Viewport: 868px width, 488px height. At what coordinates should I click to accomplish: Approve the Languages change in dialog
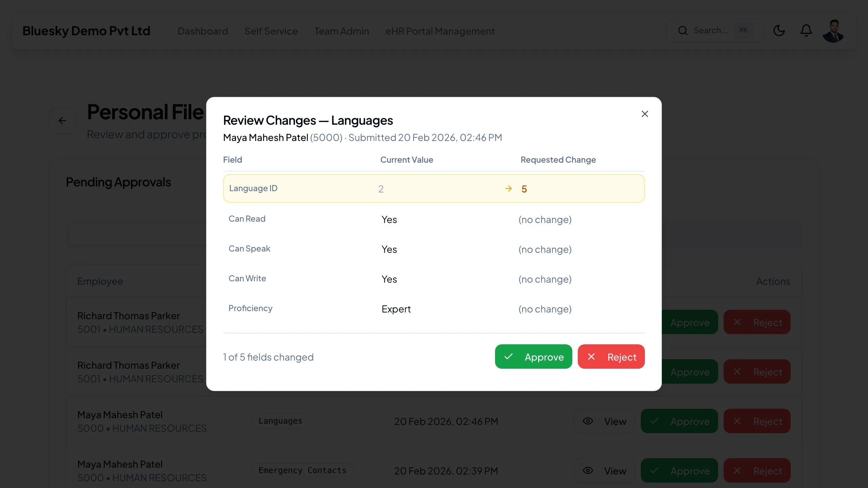click(533, 357)
